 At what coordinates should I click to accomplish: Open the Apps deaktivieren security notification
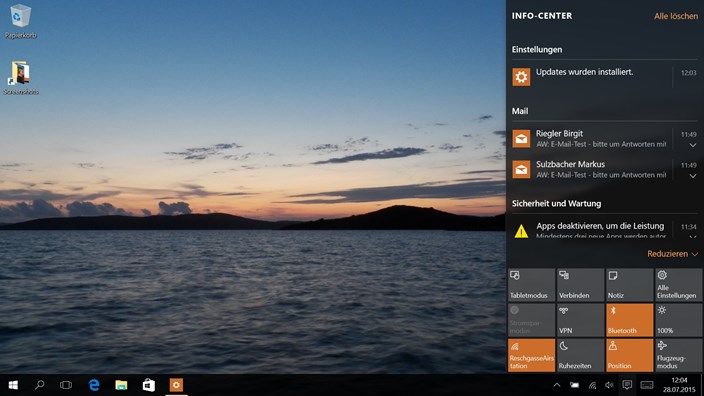[604, 229]
